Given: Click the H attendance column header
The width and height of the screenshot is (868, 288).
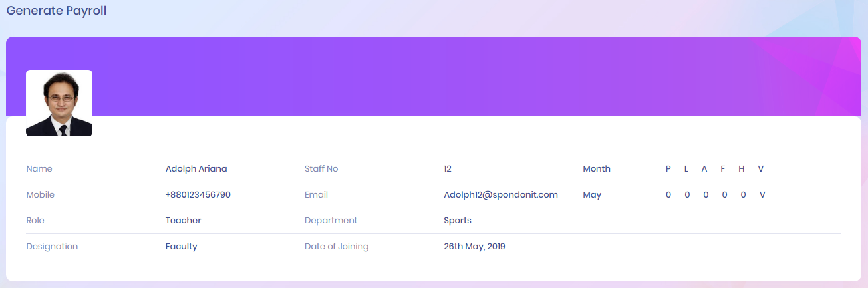Looking at the screenshot, I should point(742,169).
